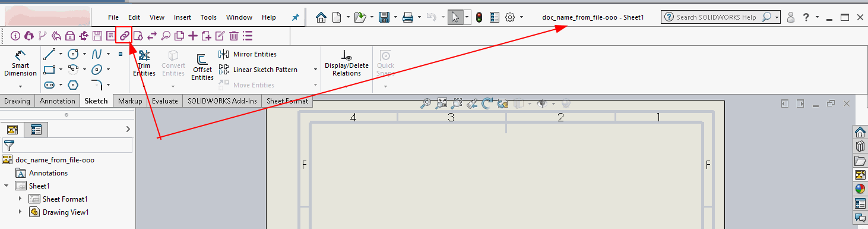
Task: Switch to the Markup tab
Action: [x=130, y=101]
